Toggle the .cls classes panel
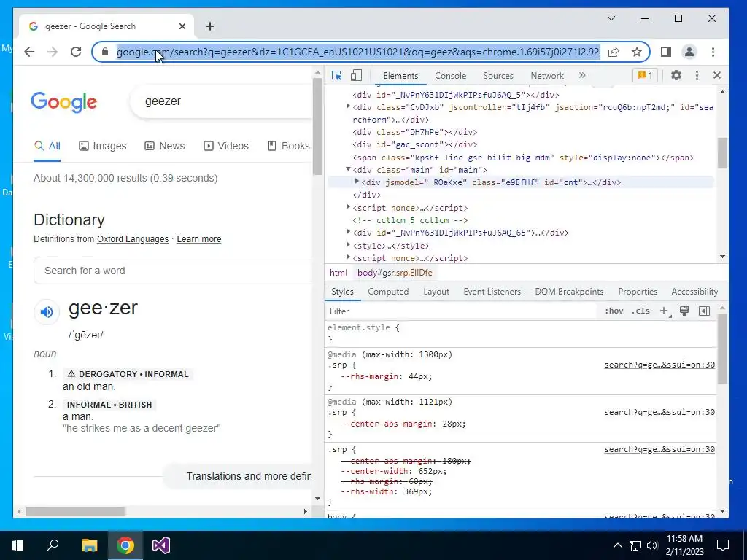This screenshot has height=560, width=747. pos(640,311)
